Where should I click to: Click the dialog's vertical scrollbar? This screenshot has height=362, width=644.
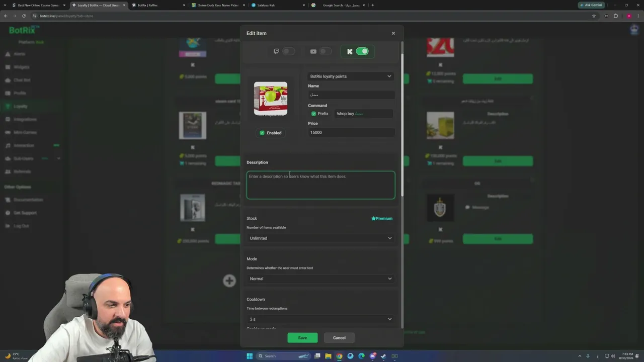pyautogui.click(x=402, y=126)
